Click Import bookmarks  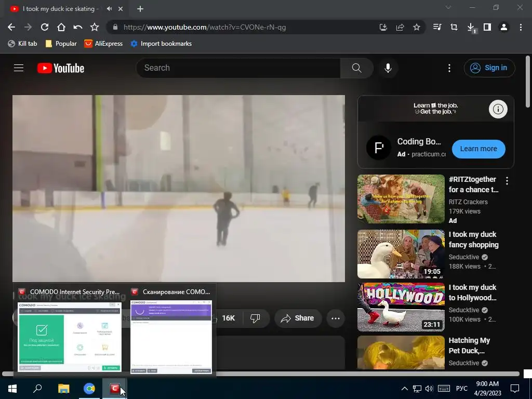pos(161,44)
